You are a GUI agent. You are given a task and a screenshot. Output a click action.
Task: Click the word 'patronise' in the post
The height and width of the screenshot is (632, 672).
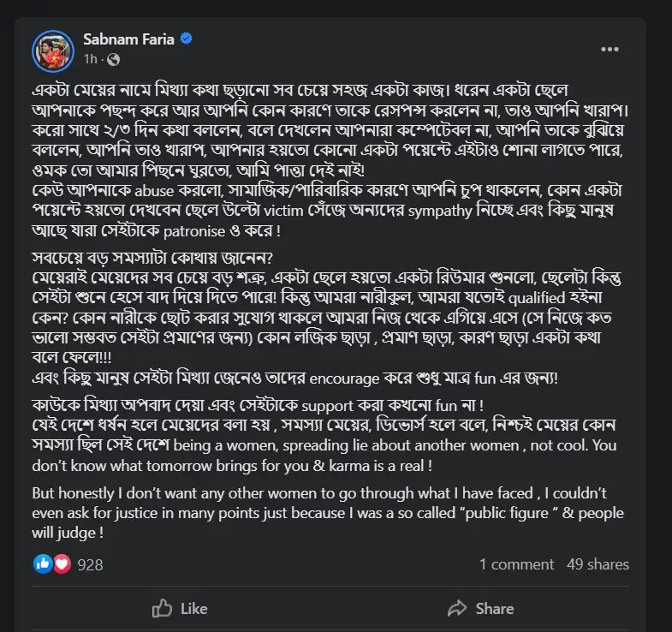tap(194, 231)
